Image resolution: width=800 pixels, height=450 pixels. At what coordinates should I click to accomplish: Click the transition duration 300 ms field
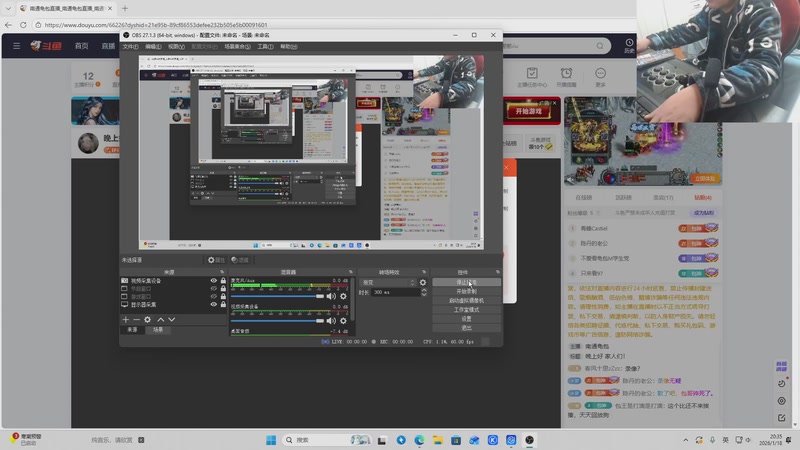click(395, 292)
